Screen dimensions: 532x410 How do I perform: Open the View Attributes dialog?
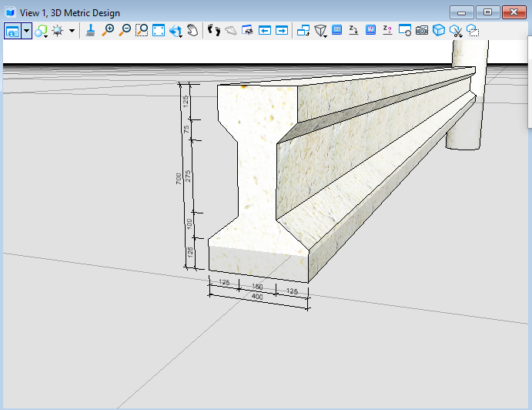click(12, 31)
